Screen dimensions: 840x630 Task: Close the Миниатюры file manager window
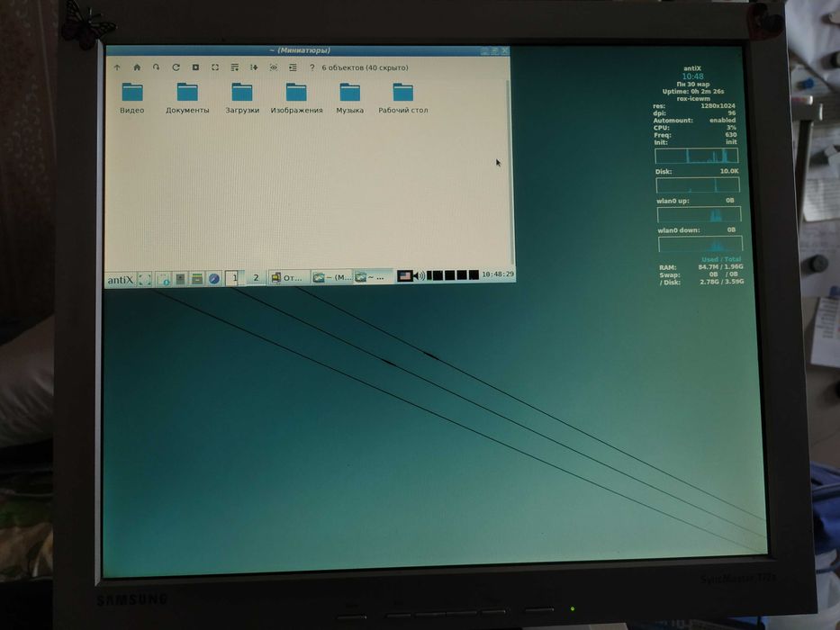[x=504, y=51]
